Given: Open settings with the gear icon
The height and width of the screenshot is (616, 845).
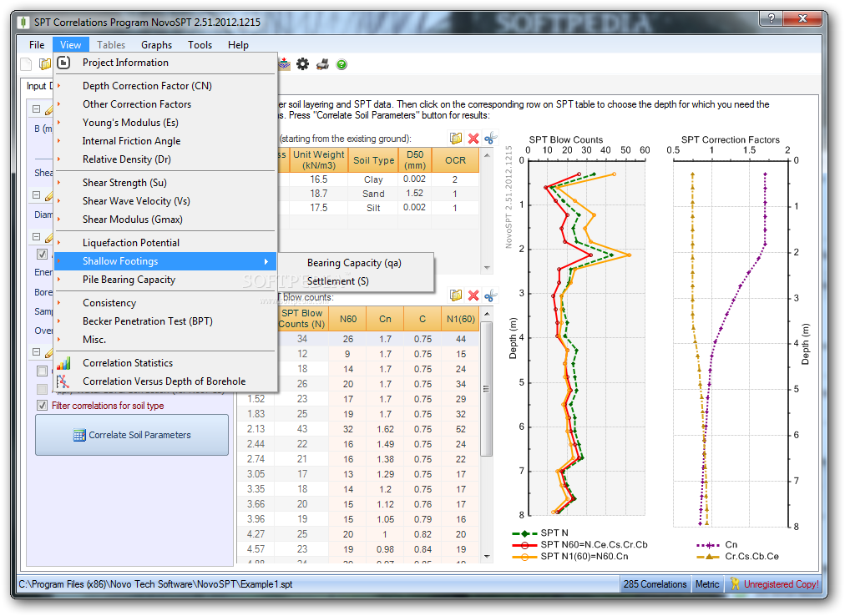Looking at the screenshot, I should tap(303, 64).
